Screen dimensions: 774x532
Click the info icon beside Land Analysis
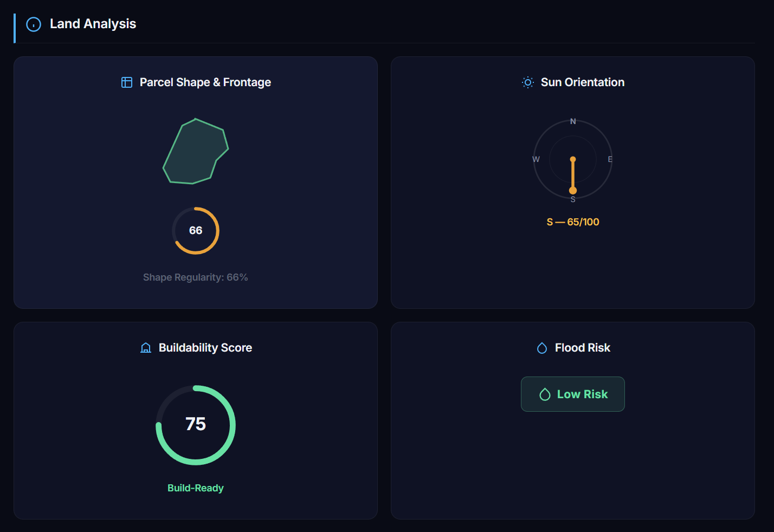(x=34, y=24)
